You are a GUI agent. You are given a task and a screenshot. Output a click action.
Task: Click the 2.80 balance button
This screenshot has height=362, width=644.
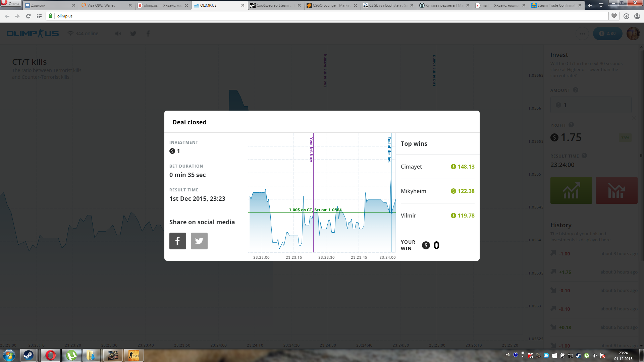607,34
